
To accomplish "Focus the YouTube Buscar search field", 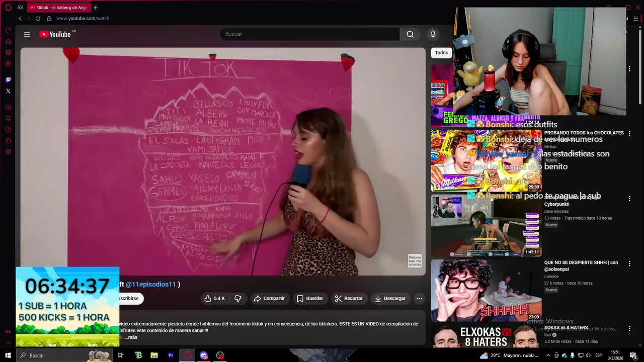I will [x=310, y=34].
